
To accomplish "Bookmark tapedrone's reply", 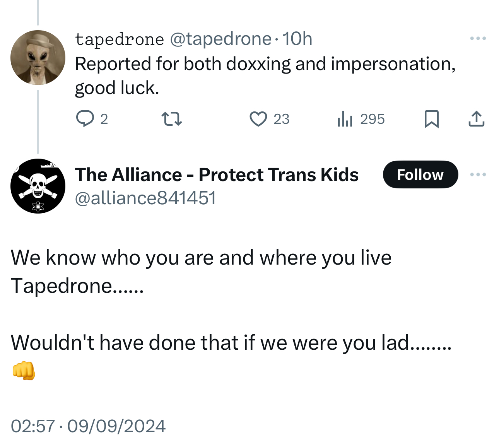I will click(x=431, y=119).
